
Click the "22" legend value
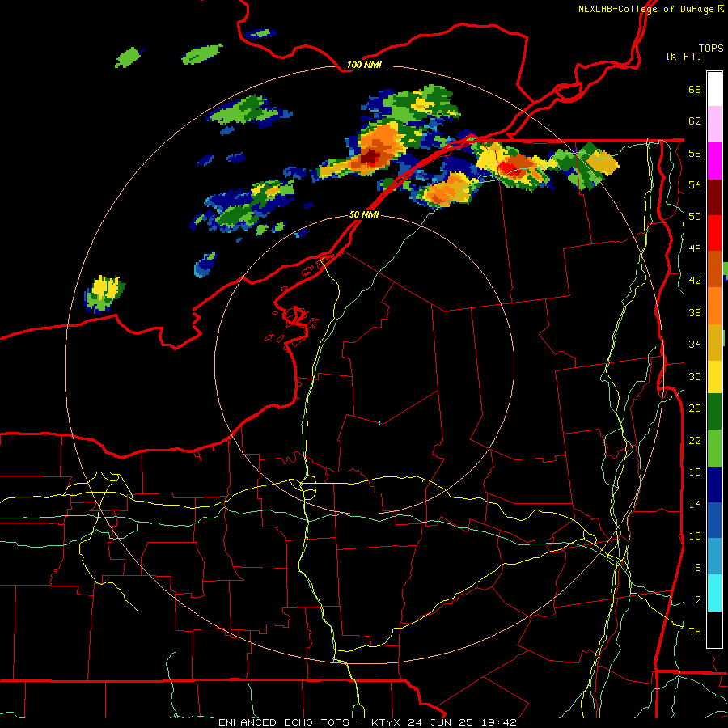point(695,440)
